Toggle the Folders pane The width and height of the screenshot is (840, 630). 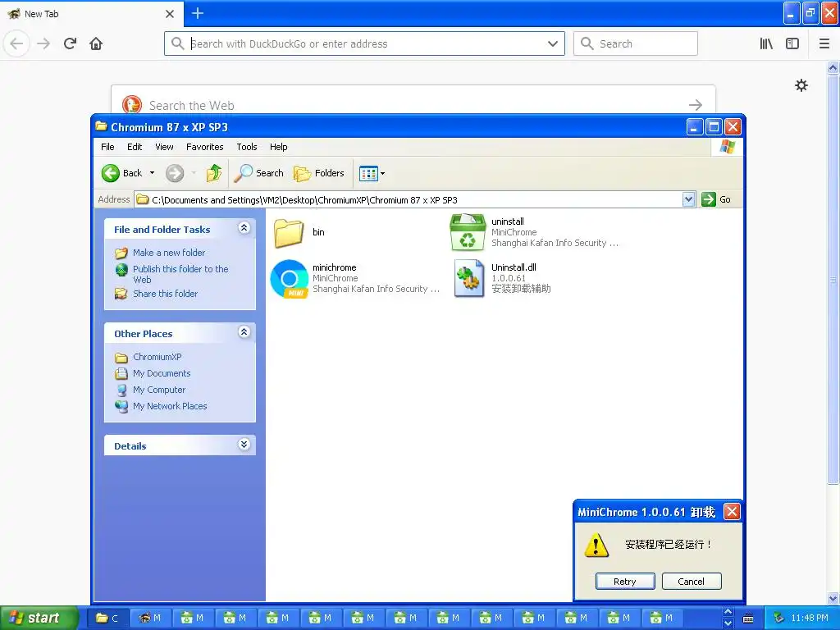(x=319, y=173)
